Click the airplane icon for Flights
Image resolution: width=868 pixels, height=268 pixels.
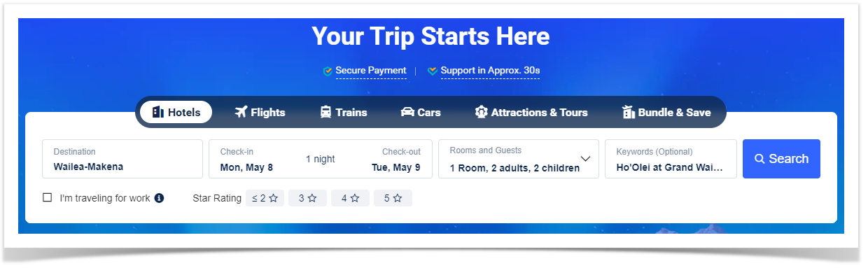tap(241, 112)
